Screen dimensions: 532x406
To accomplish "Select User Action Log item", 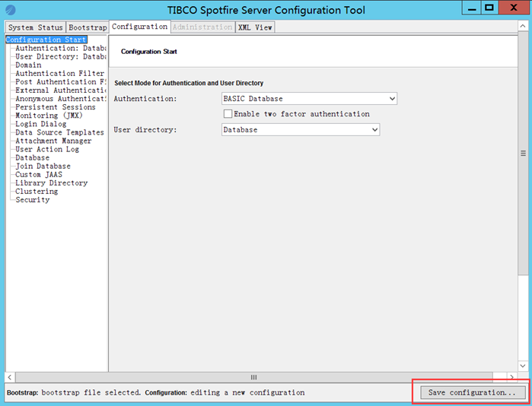I will click(x=47, y=149).
